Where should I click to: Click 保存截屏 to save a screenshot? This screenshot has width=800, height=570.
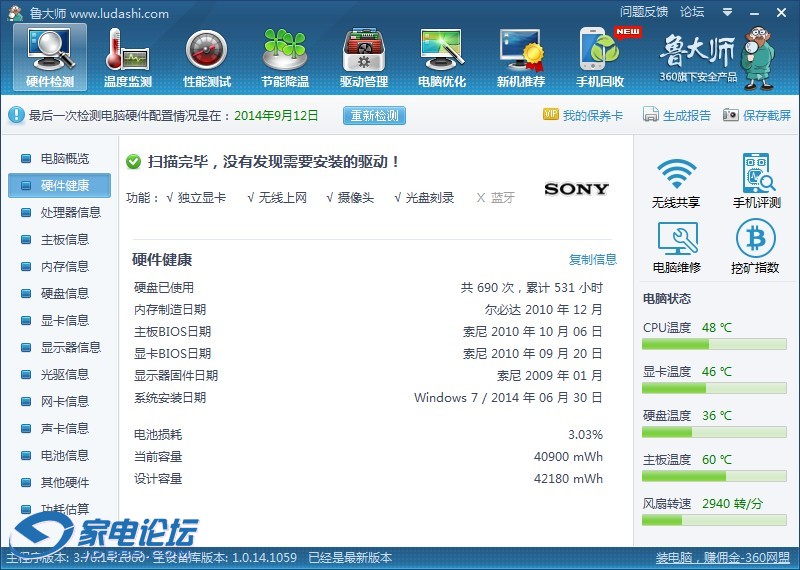click(757, 115)
